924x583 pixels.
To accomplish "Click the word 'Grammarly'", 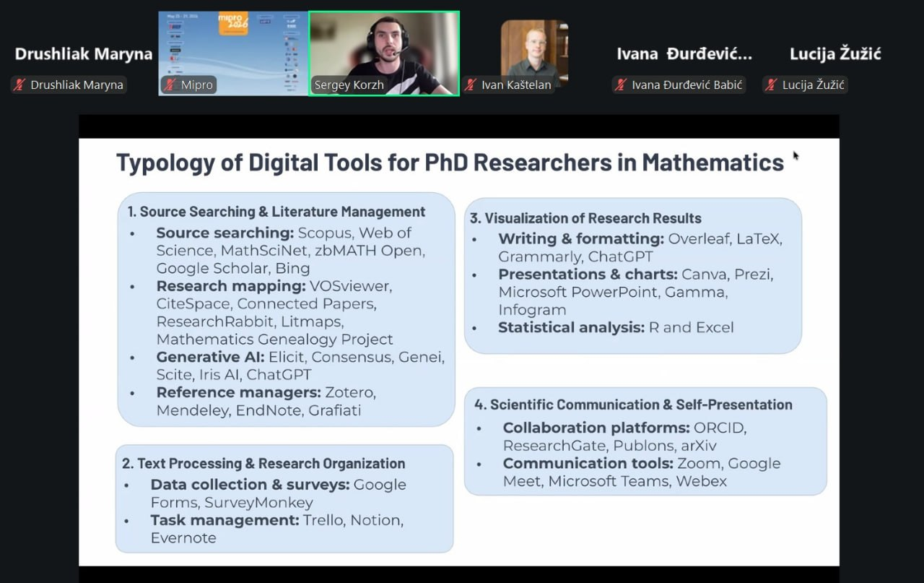I will click(x=539, y=256).
